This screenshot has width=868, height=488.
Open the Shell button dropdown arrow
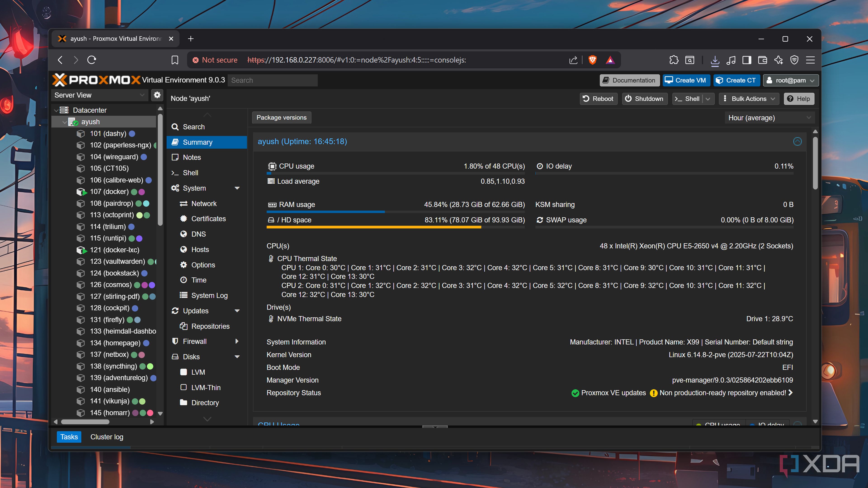coord(708,99)
